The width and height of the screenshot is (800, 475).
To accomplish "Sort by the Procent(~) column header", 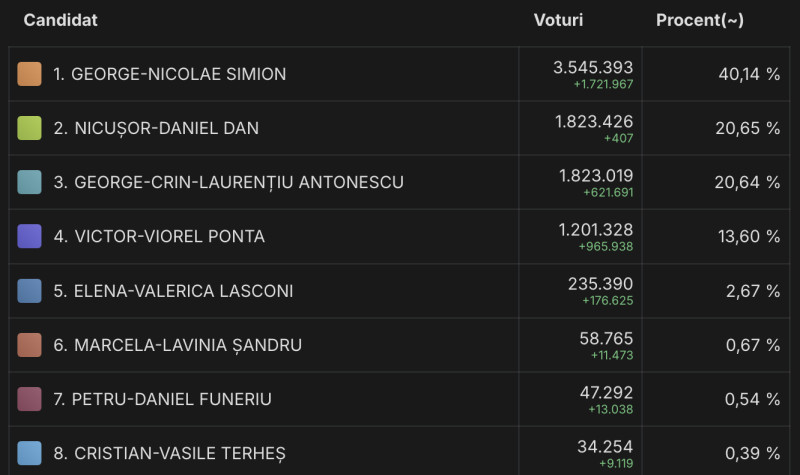I will (699, 20).
